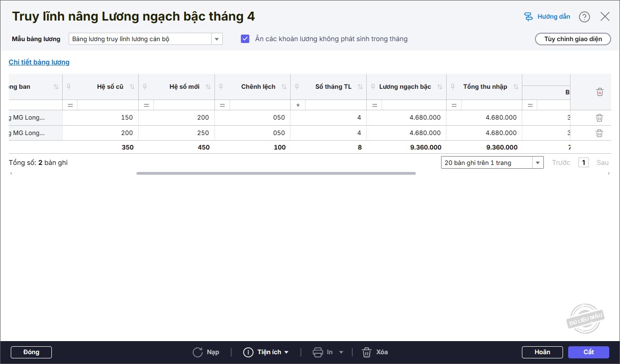Click the Hệ số mới filter input field
Screen dimensions: 620x364
tap(183, 106)
